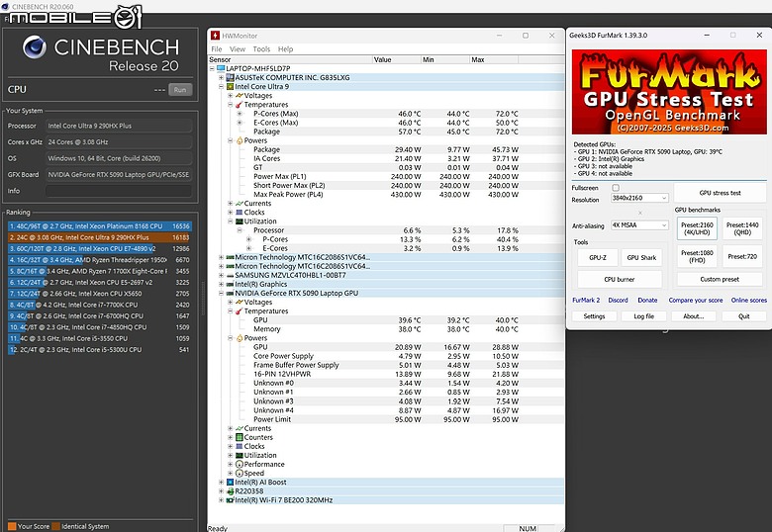Click the ASUSTeK motherboard icon in HWMonitor
This screenshot has height=532, width=772.
point(230,78)
